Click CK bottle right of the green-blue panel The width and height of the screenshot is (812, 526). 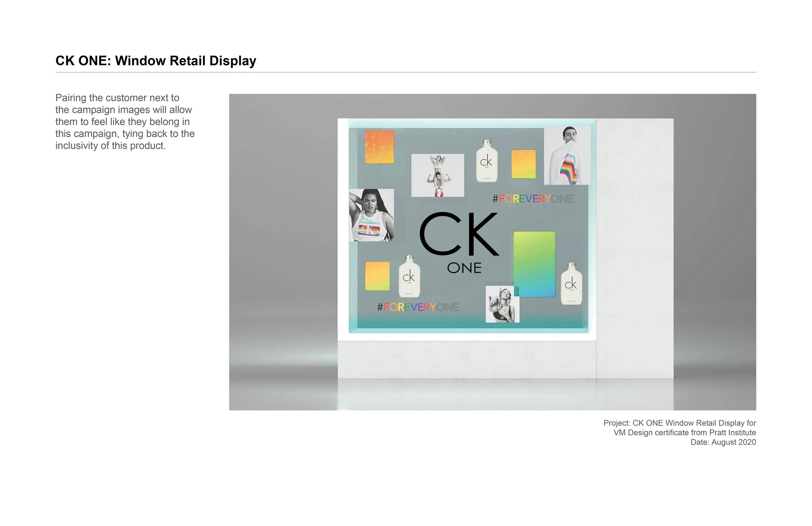pos(571,283)
